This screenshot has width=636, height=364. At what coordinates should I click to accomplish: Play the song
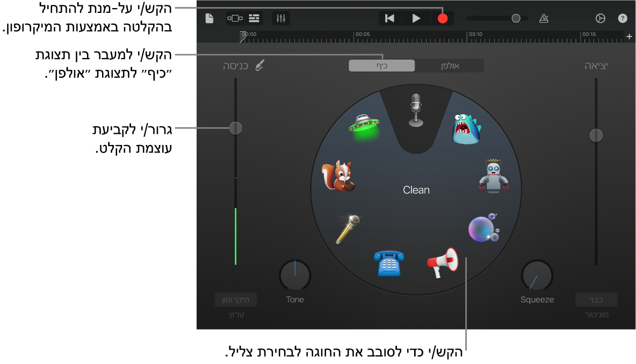tap(416, 18)
